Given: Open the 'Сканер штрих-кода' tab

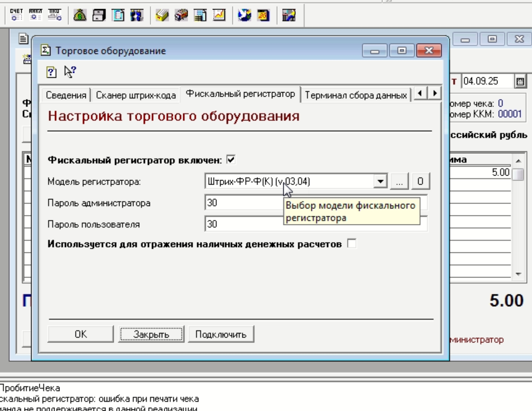Looking at the screenshot, I should click(x=136, y=95).
